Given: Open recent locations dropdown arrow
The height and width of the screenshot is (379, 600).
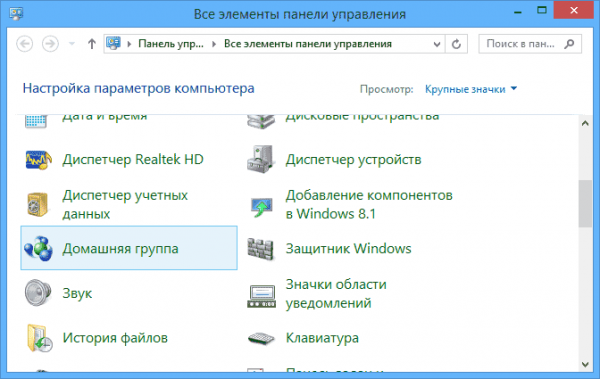Looking at the screenshot, I should pos(72,44).
